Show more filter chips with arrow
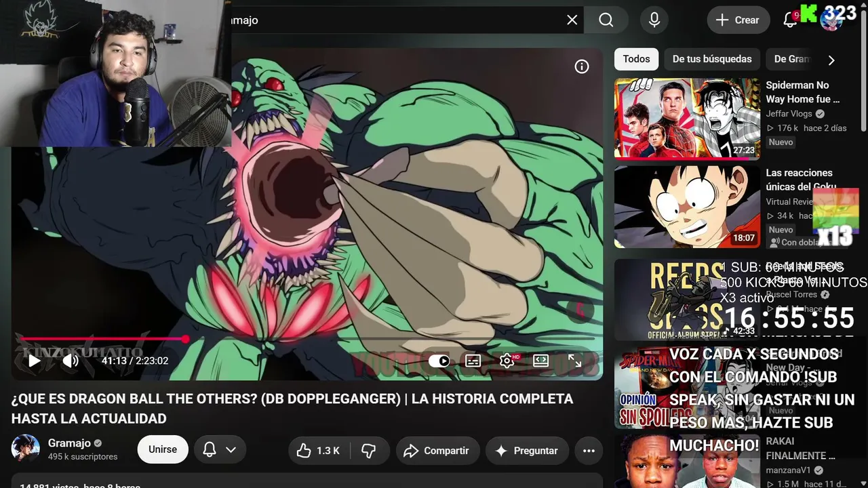 (831, 60)
